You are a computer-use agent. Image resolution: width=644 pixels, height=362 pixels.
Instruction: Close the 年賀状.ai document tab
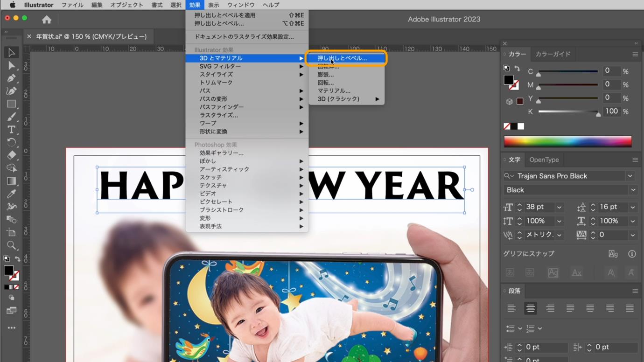point(29,36)
